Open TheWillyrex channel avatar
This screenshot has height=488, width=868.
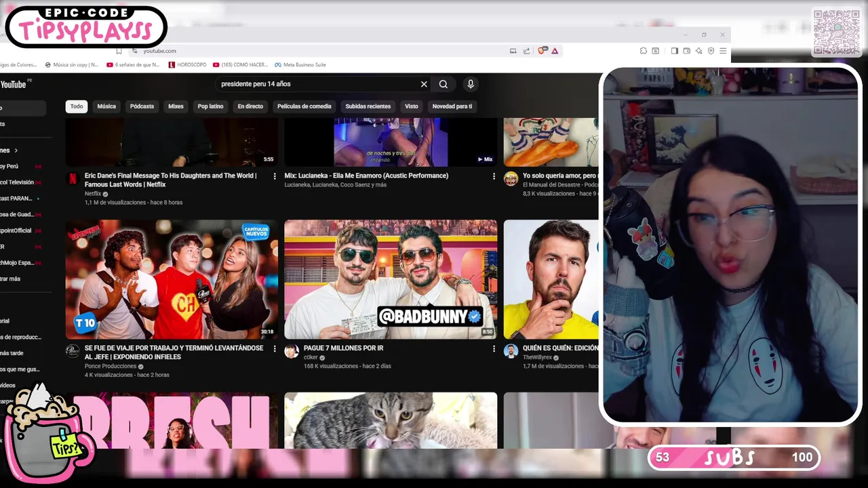tap(511, 351)
